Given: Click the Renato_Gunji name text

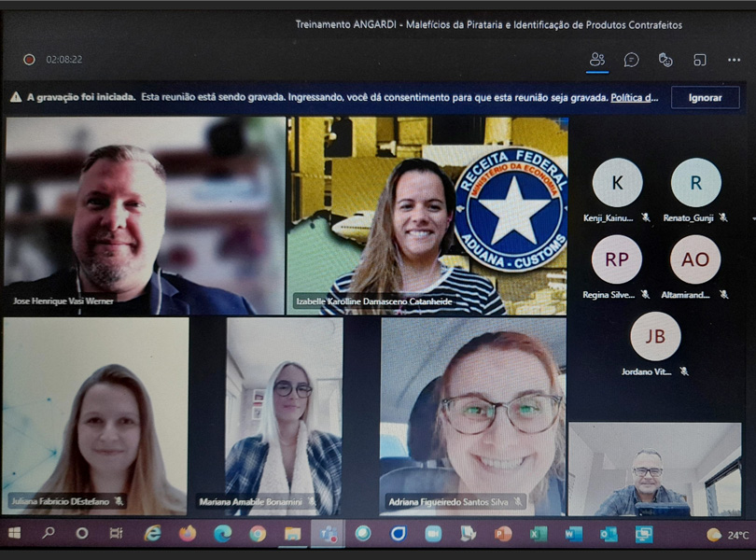Looking at the screenshot, I should pyautogui.click(x=688, y=218).
